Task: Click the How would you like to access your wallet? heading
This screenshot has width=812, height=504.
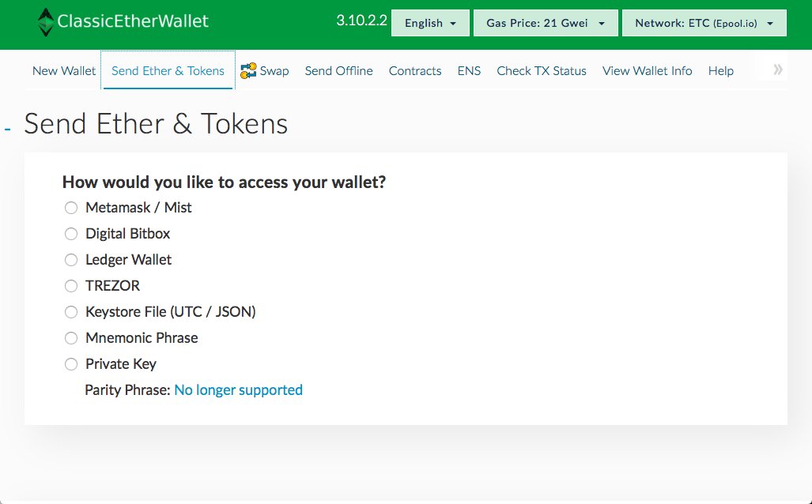Action: coord(225,182)
